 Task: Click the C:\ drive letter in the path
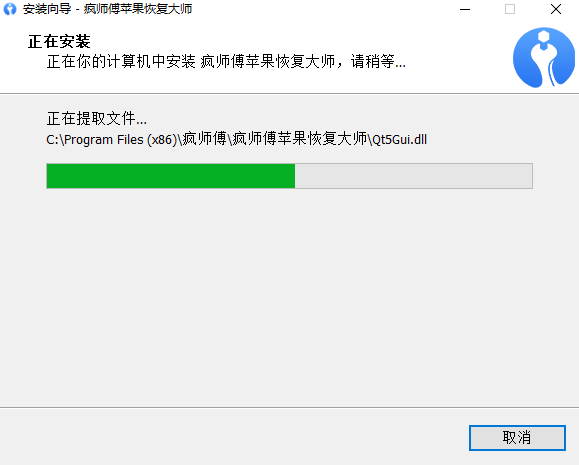[x=55, y=140]
